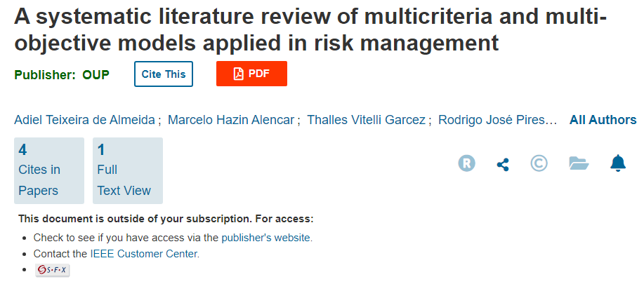Open author Thalles Vitelli Garcez
Viewport: 644px width, 291px height.
[x=367, y=120]
